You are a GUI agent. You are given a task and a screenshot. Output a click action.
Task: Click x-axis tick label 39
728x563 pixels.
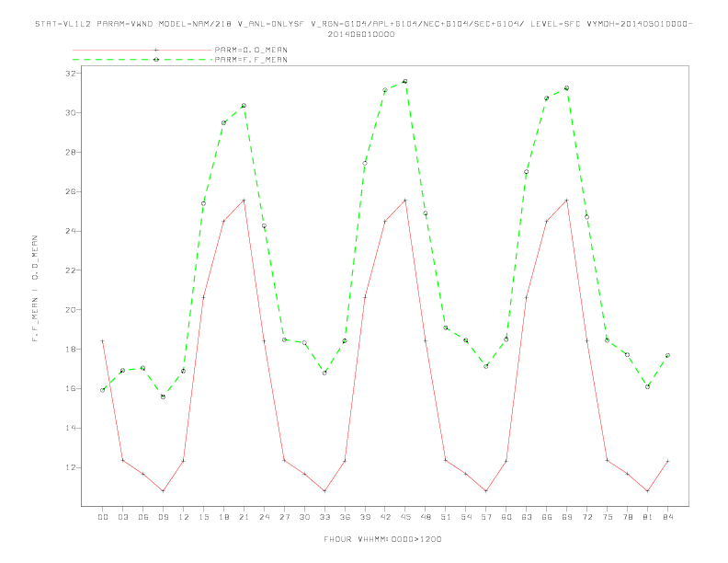coord(365,517)
